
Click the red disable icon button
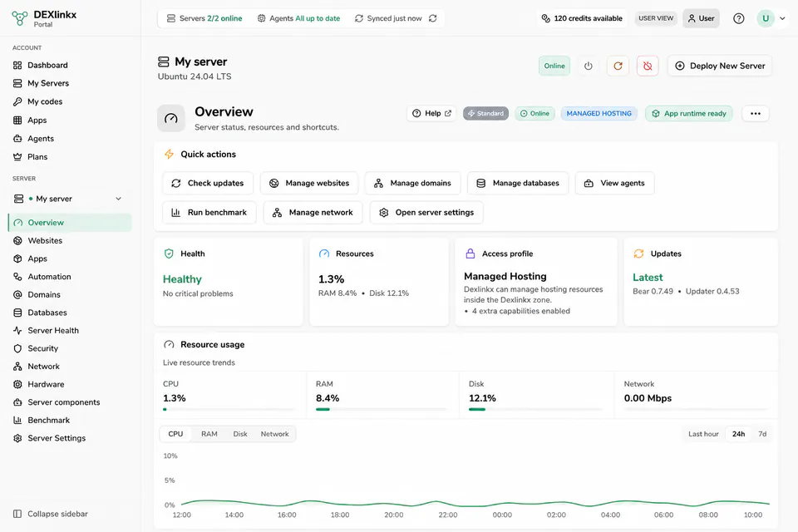648,66
